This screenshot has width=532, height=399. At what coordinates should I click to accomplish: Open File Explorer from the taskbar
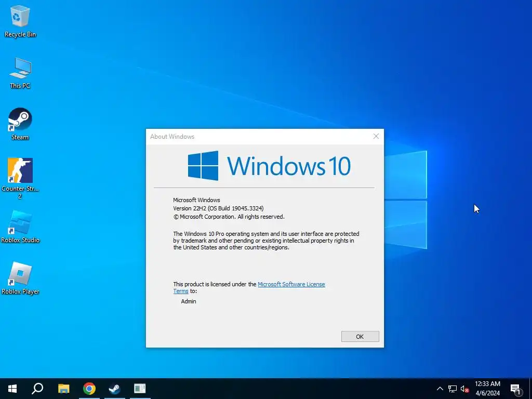coord(63,389)
